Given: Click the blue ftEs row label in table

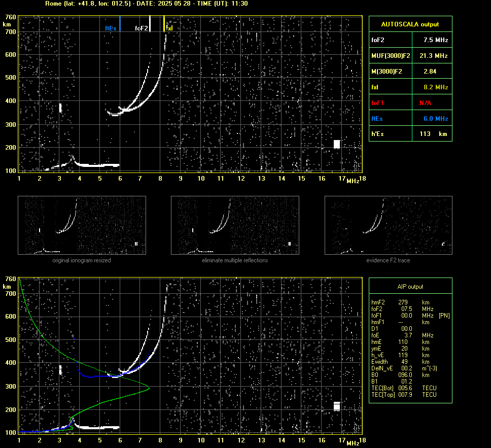Looking at the screenshot, I should pos(377,119).
